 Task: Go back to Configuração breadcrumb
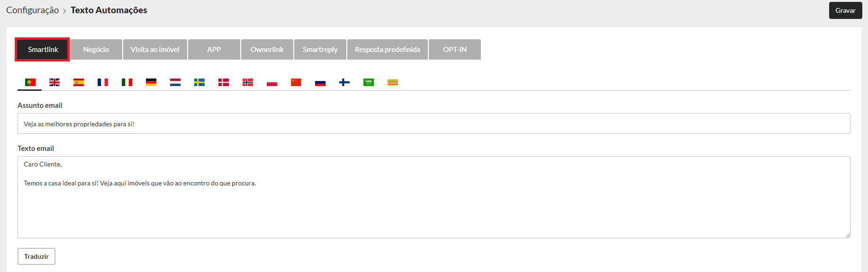pyautogui.click(x=32, y=10)
